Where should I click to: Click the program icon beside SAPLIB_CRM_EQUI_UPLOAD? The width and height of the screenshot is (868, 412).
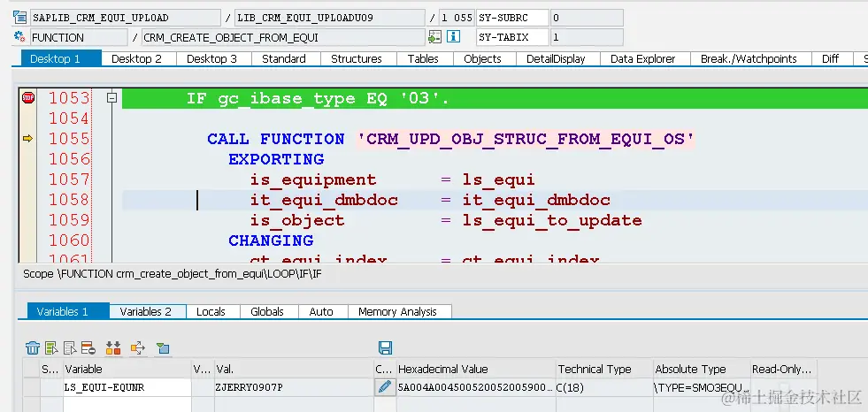[x=19, y=17]
